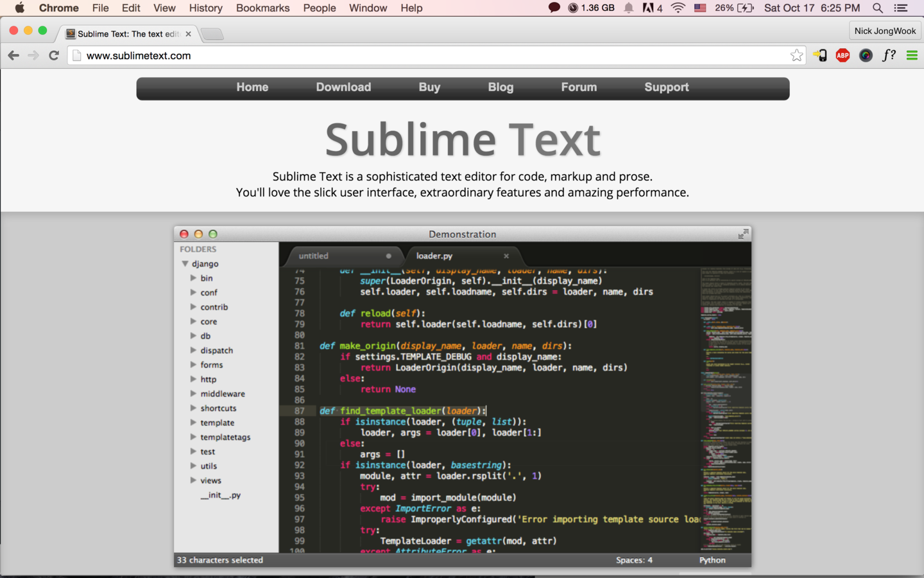
Task: Click the website address bar
Action: click(436, 56)
